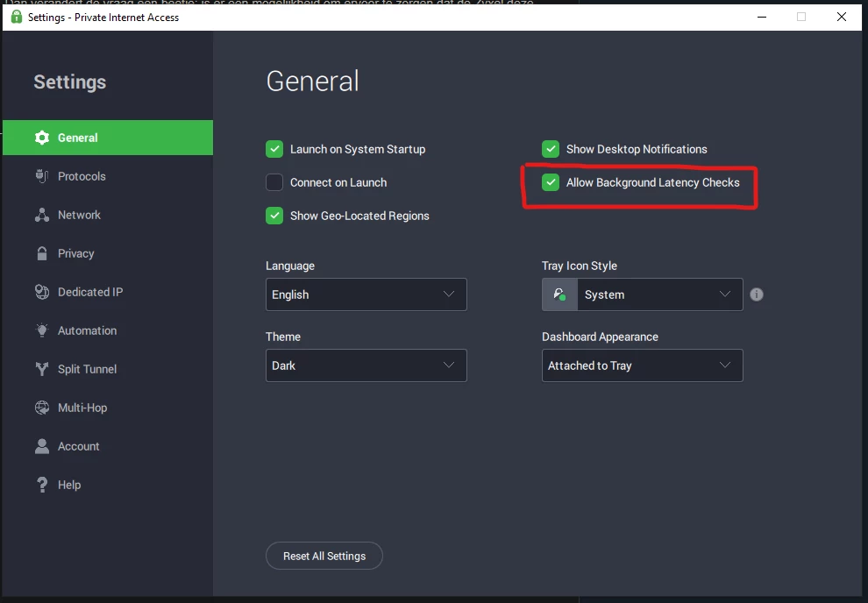Disable Launch on System Startup checkbox
The image size is (868, 603).
[x=274, y=149]
